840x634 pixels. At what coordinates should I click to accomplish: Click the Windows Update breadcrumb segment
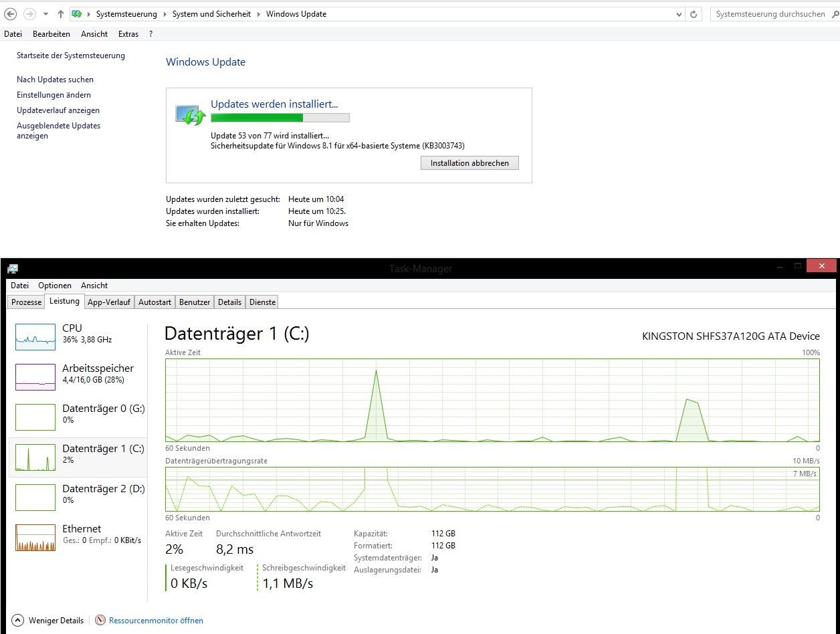296,14
